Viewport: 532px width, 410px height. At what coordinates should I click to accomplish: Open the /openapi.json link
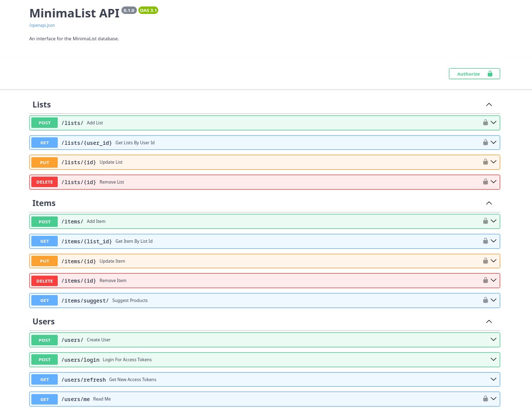point(42,25)
